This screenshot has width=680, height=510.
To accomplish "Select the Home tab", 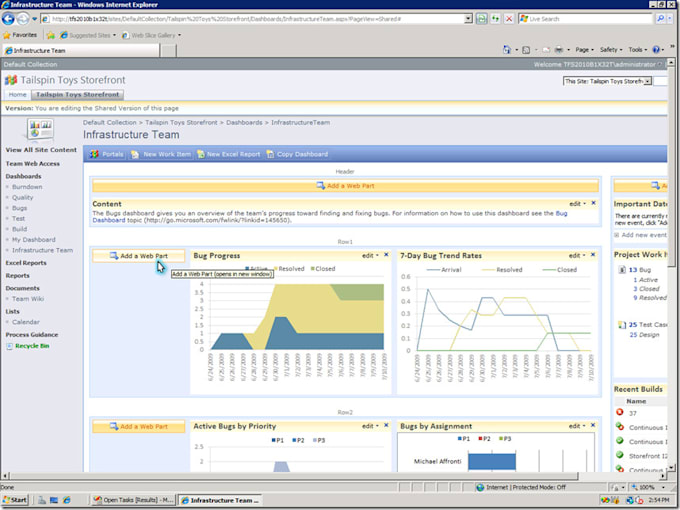I will (17, 95).
